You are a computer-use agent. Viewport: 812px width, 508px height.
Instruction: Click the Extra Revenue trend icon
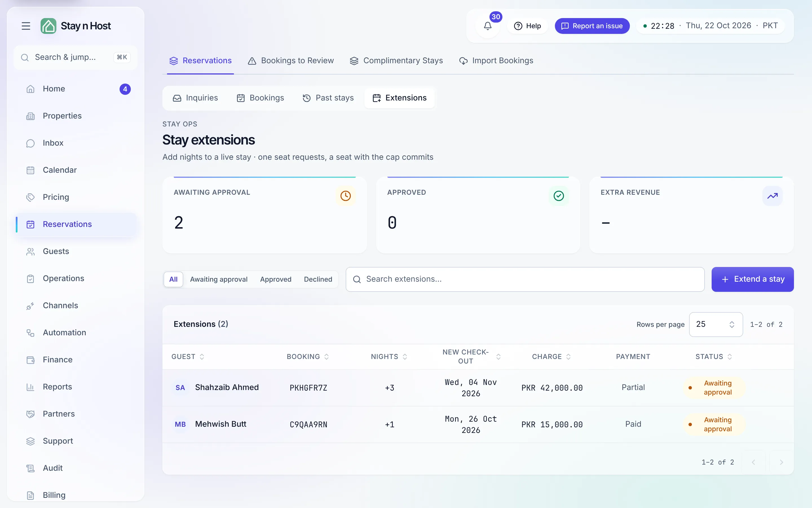[773, 196]
